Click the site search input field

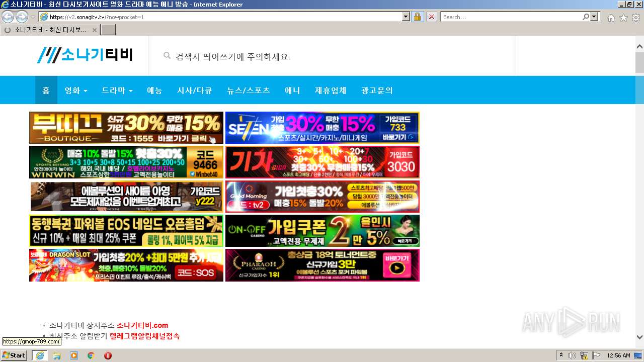[332, 56]
